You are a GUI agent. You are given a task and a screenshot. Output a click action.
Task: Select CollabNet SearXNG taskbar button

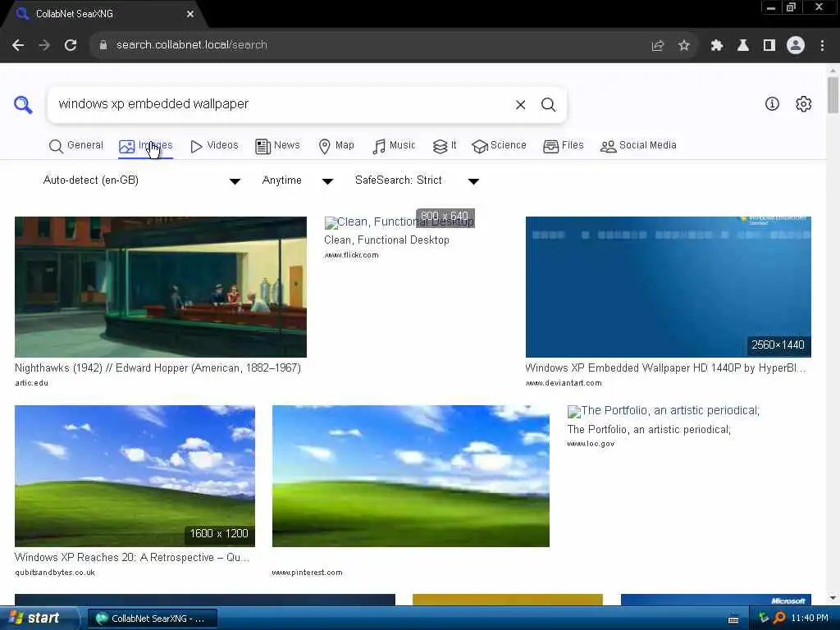tap(153, 619)
